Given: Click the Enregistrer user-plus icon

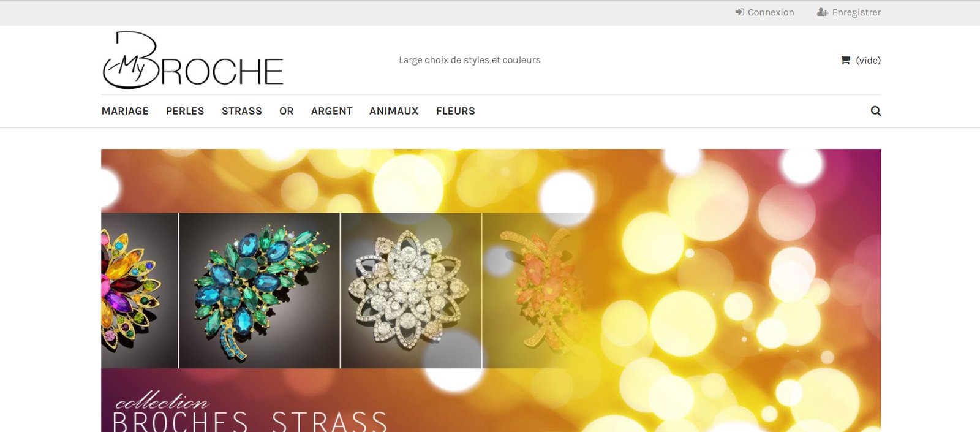Looking at the screenshot, I should point(823,12).
